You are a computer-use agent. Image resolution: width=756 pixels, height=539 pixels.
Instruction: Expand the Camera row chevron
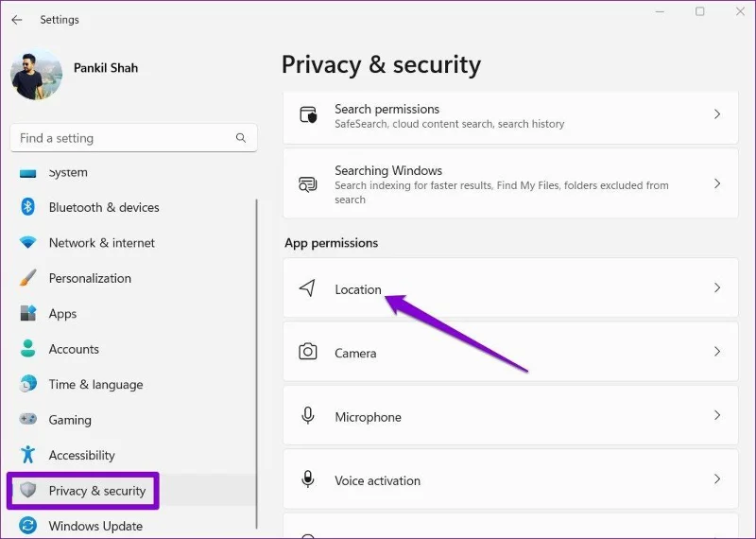pyautogui.click(x=717, y=351)
